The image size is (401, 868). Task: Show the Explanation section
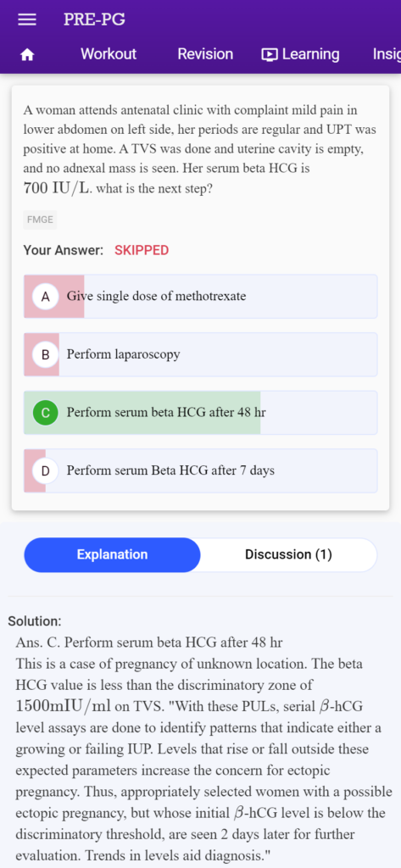(112, 554)
